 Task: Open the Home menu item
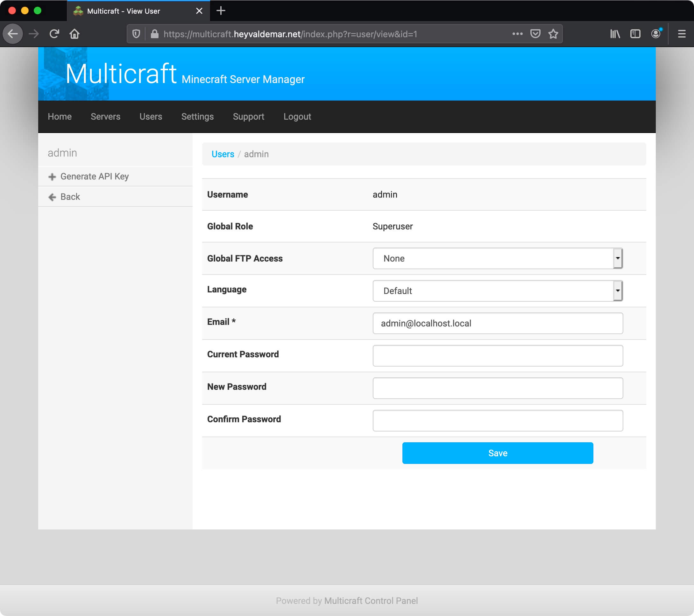point(60,116)
